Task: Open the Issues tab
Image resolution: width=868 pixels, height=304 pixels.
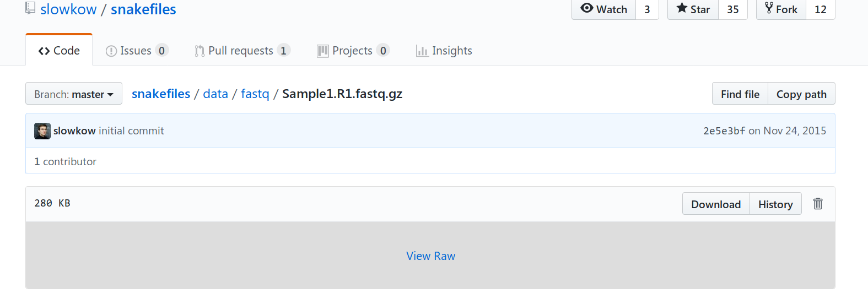Action: point(137,51)
